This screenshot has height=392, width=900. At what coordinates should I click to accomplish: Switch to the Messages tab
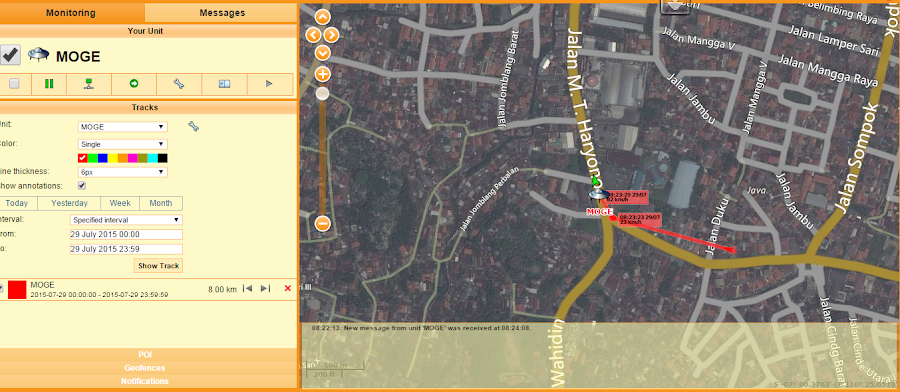(x=222, y=13)
